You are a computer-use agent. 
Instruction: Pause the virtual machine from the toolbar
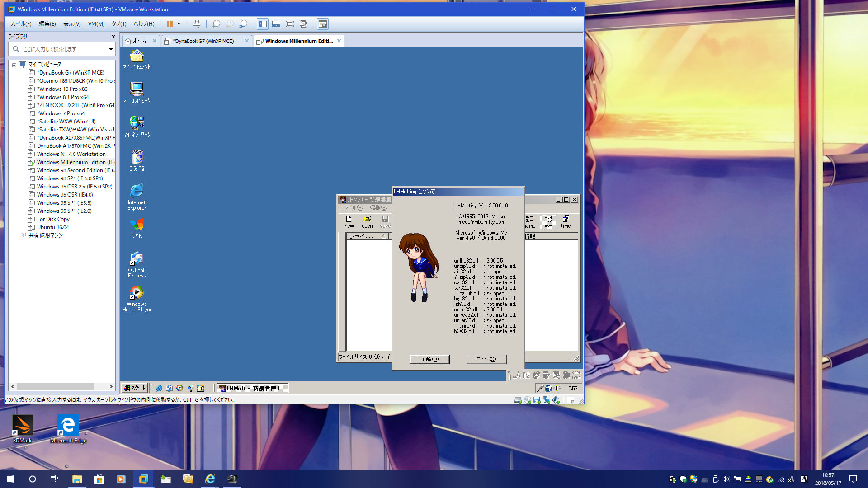coord(170,24)
